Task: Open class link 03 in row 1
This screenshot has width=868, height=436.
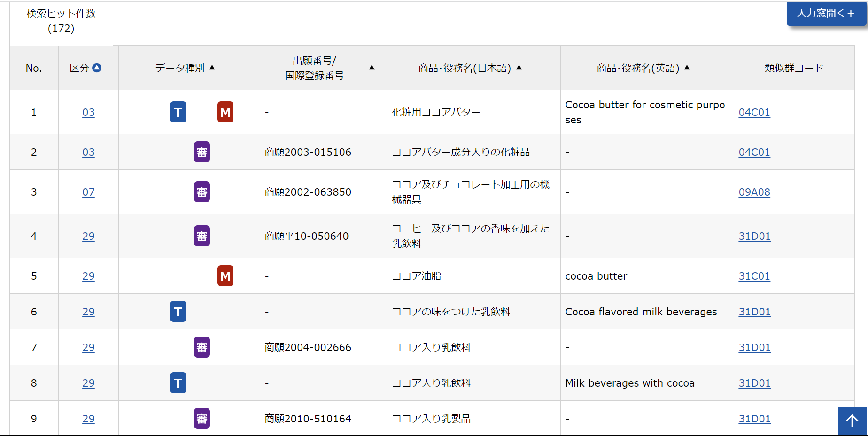Action: pyautogui.click(x=88, y=112)
